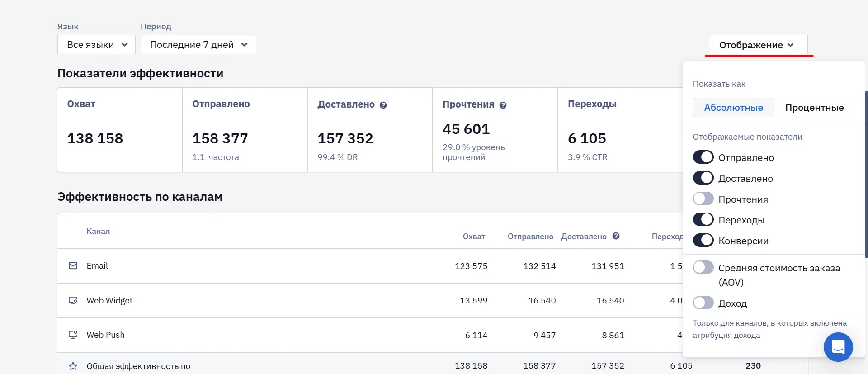Click the Web Widget channel icon
The width and height of the screenshot is (868, 374).
[x=73, y=300]
